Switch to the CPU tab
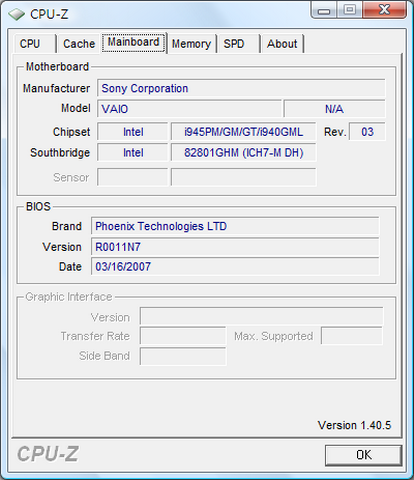Viewport: 414px width, 480px height. point(34,44)
